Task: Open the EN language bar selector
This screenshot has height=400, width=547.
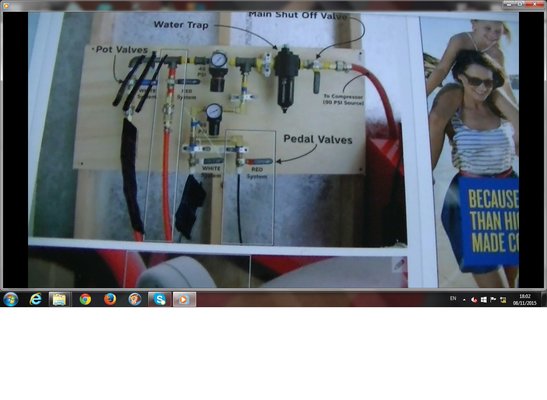Action: click(x=453, y=299)
